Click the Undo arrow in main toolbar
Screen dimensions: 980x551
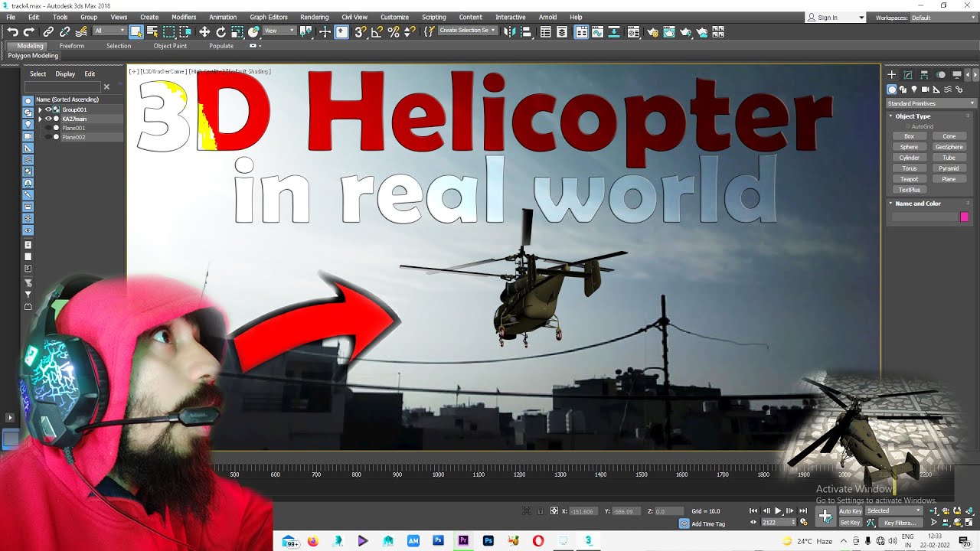click(x=13, y=31)
